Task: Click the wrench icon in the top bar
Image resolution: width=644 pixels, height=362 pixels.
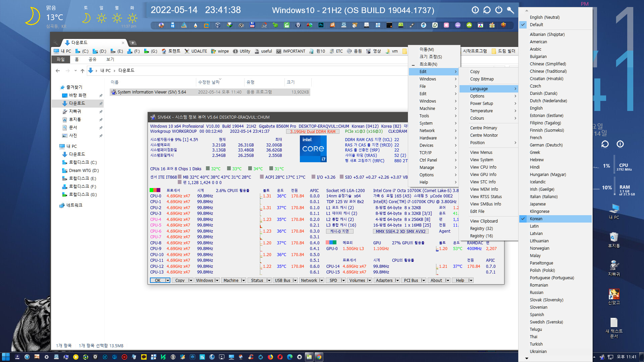Action: tap(511, 10)
